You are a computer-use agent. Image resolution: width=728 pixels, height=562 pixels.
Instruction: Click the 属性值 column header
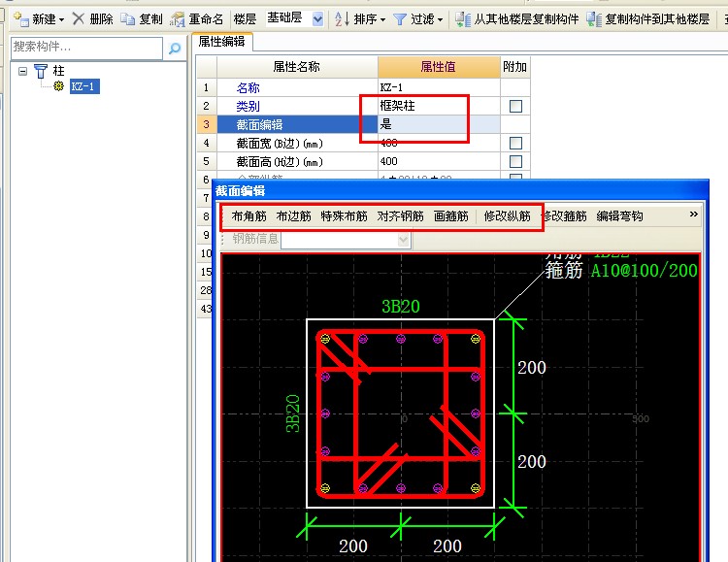click(439, 67)
